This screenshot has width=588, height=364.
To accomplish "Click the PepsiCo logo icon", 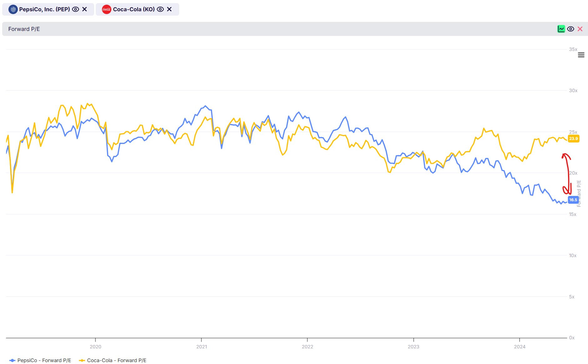I will [13, 9].
